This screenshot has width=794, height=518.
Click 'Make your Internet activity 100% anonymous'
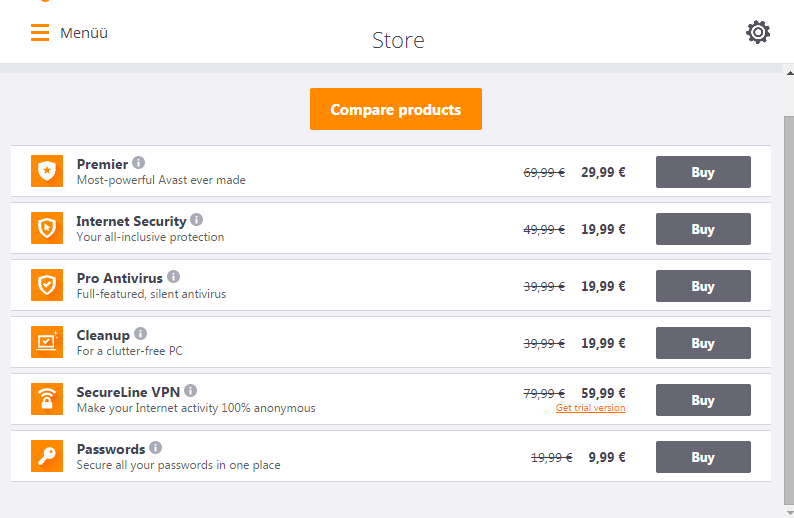[196, 408]
